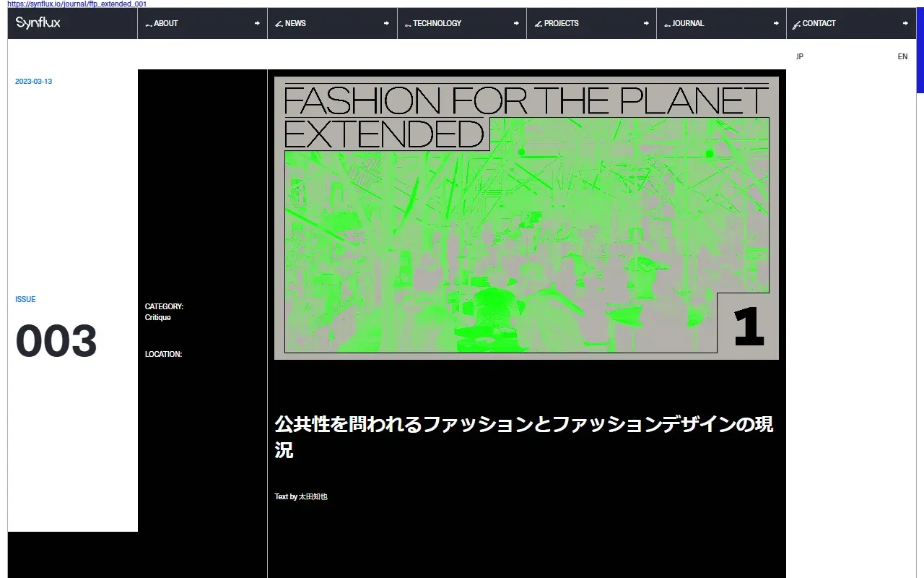924x578 pixels.
Task: Click the Synflux logo
Action: (x=36, y=22)
